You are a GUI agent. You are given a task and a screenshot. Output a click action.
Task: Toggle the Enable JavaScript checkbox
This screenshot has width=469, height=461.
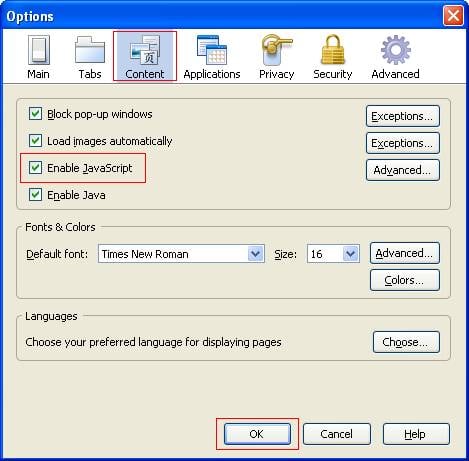35,168
